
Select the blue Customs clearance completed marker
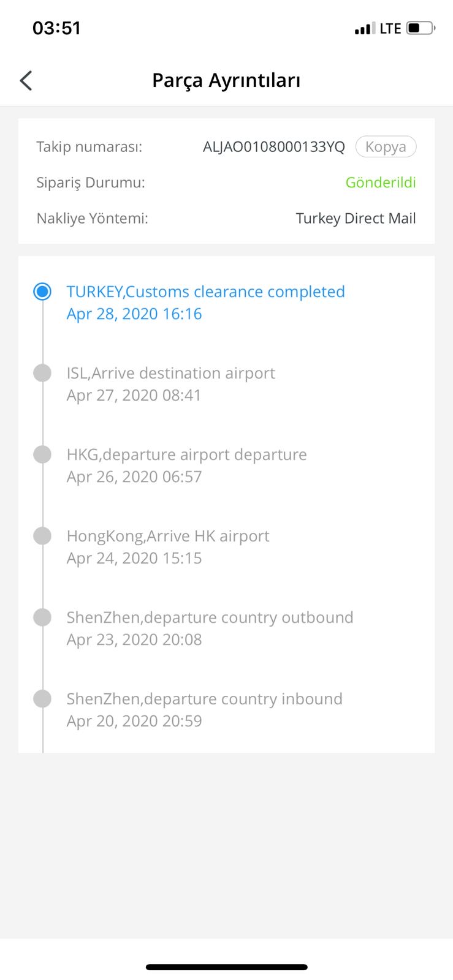(42, 292)
